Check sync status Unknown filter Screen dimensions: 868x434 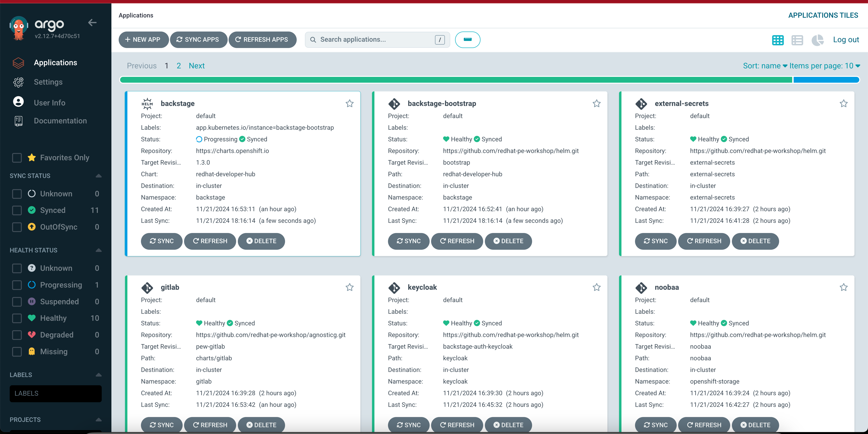click(17, 194)
